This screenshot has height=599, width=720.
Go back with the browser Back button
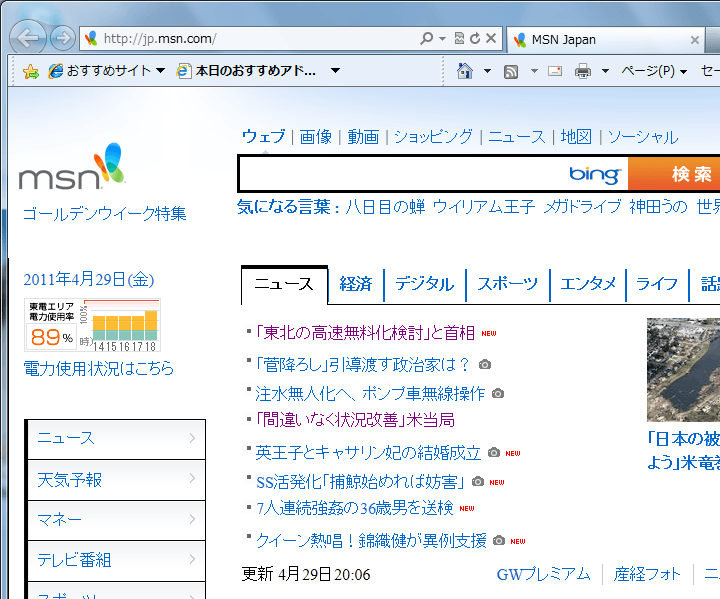pyautogui.click(x=28, y=38)
